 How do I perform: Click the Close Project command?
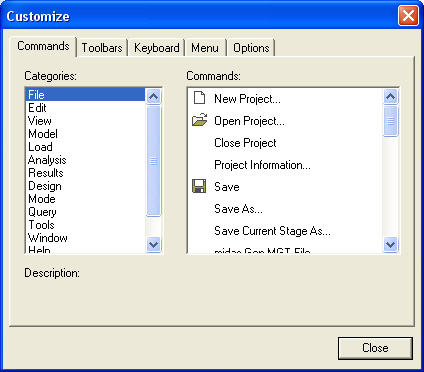point(245,143)
